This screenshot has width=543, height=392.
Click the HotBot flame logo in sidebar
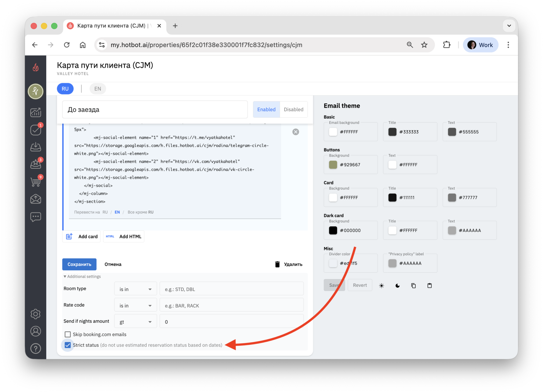coord(36,67)
